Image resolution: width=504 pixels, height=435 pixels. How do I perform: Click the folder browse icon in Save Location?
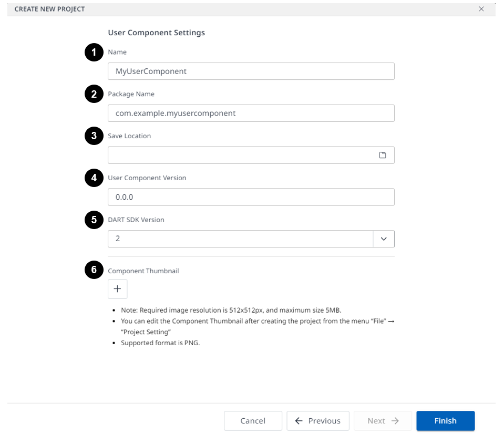pos(383,155)
